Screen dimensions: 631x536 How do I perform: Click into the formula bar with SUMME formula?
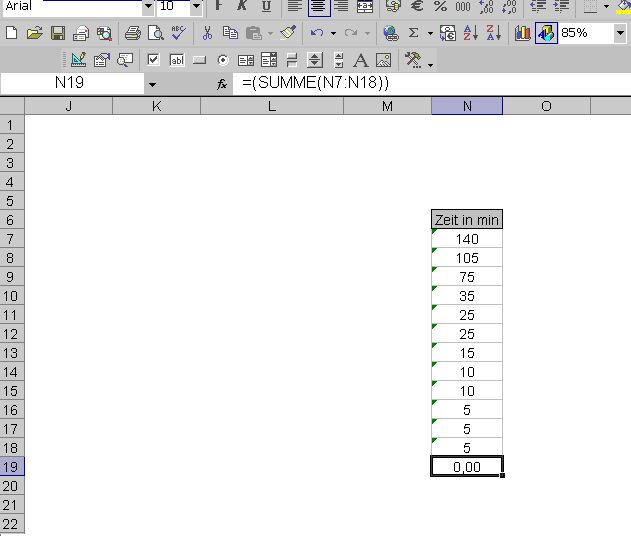point(431,84)
